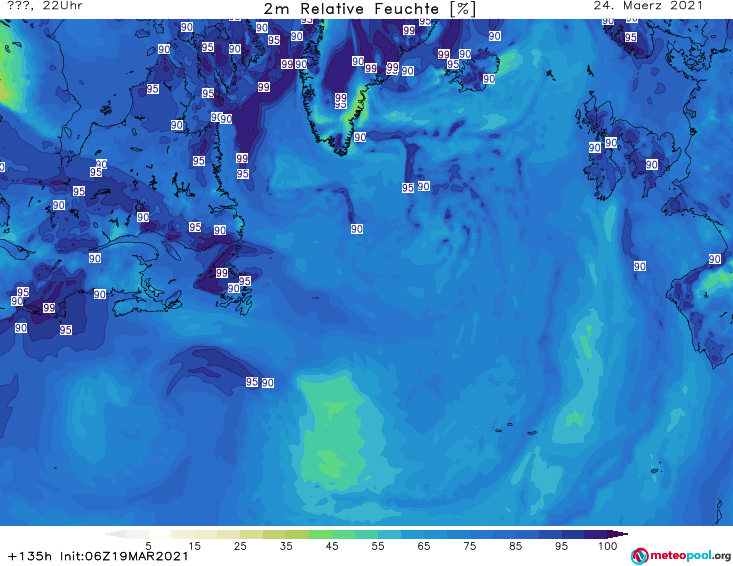Click the "Init:06Z19MAR2021" text

(124, 556)
